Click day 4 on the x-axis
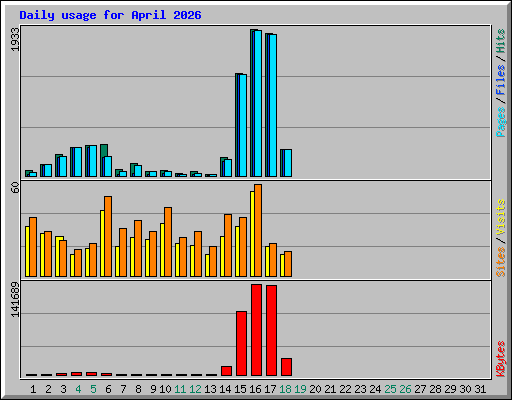This screenshot has width=512, height=400. tap(78, 389)
